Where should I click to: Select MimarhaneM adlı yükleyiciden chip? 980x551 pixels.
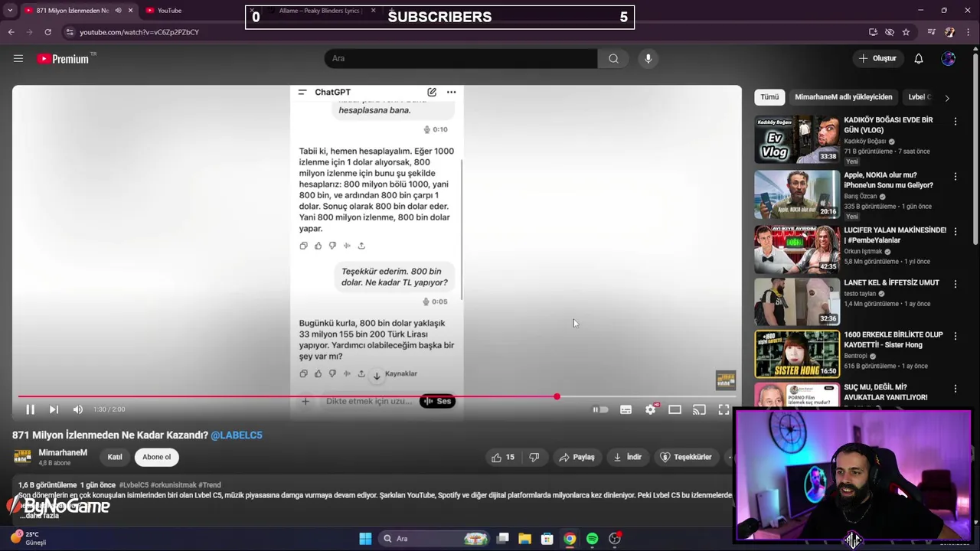coord(844,97)
